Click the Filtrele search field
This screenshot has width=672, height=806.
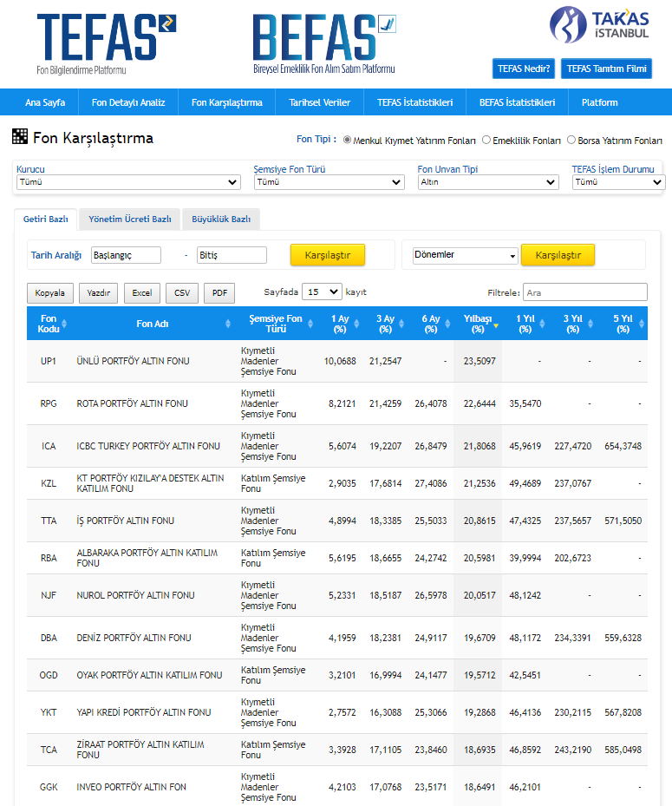[x=585, y=292]
